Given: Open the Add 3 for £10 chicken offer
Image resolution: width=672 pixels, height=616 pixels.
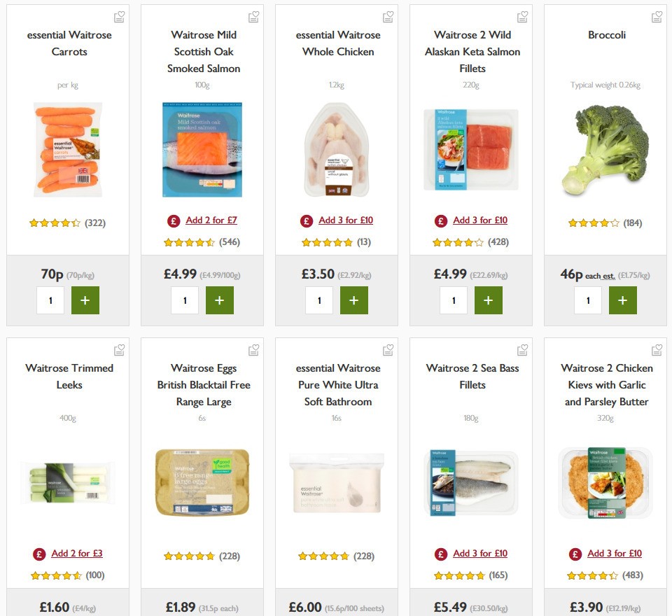Looking at the screenshot, I should [346, 220].
